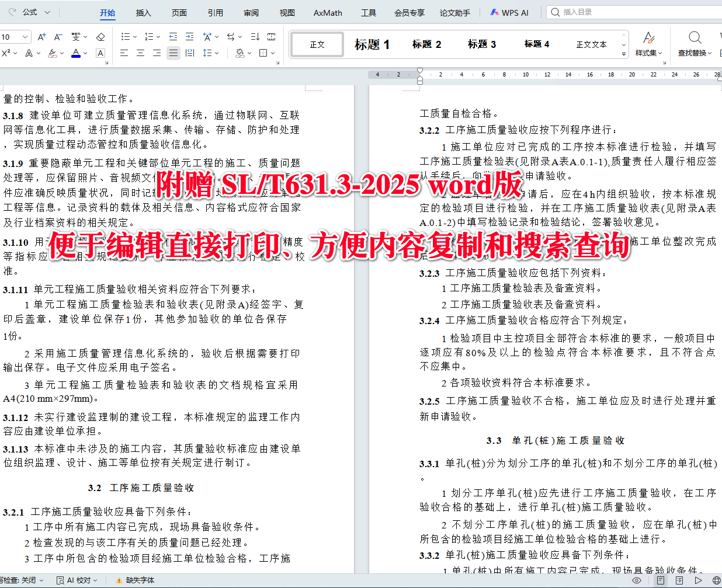This screenshot has width=722, height=588.
Task: Align text left
Action: point(124,53)
